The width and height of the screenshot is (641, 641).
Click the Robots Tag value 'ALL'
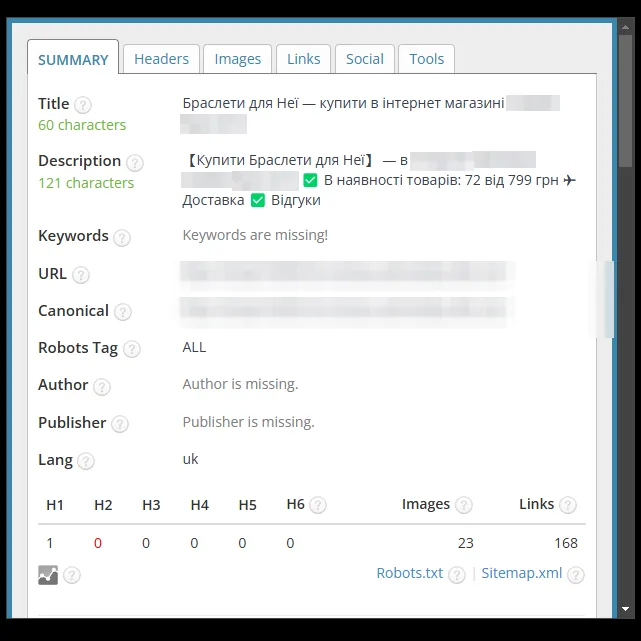[194, 347]
